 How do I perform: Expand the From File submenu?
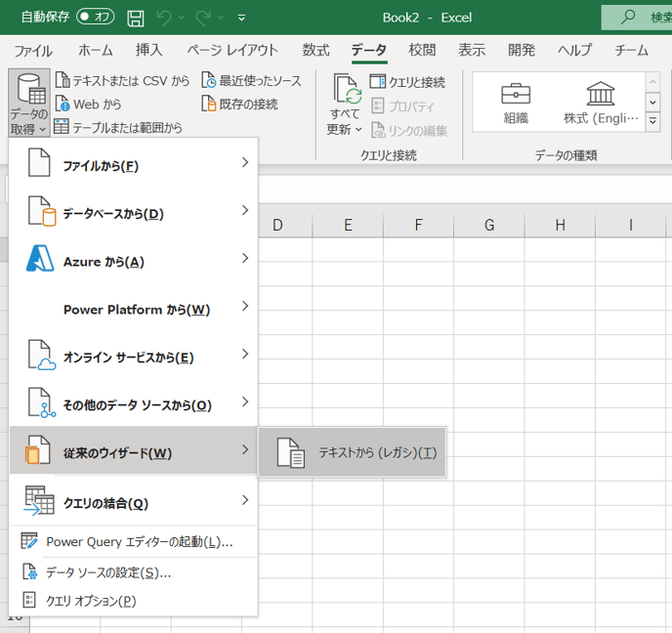tap(133, 166)
